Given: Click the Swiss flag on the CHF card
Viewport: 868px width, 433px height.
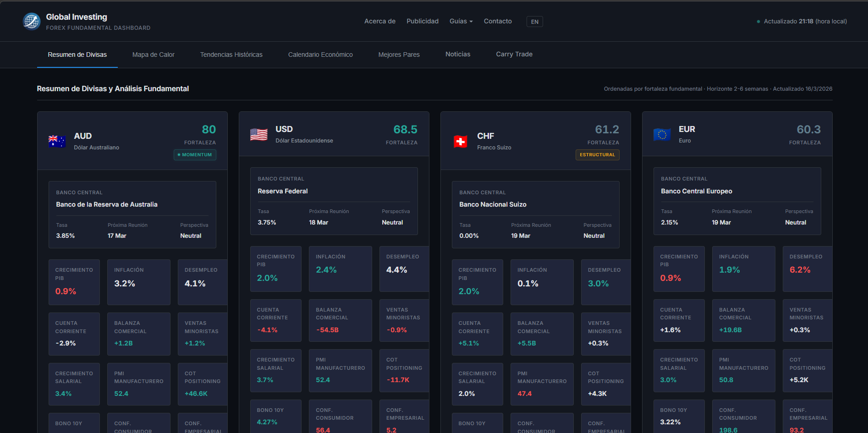Looking at the screenshot, I should pos(460,141).
